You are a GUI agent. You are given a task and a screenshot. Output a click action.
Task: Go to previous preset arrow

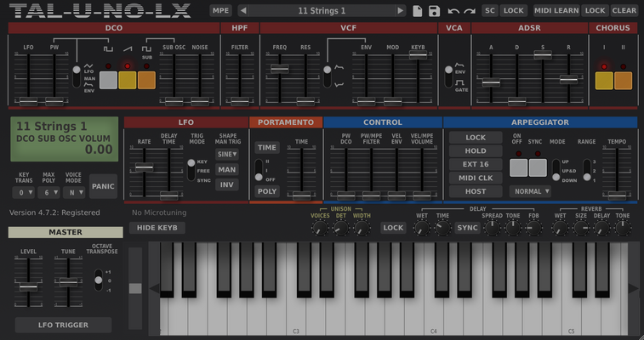click(243, 11)
